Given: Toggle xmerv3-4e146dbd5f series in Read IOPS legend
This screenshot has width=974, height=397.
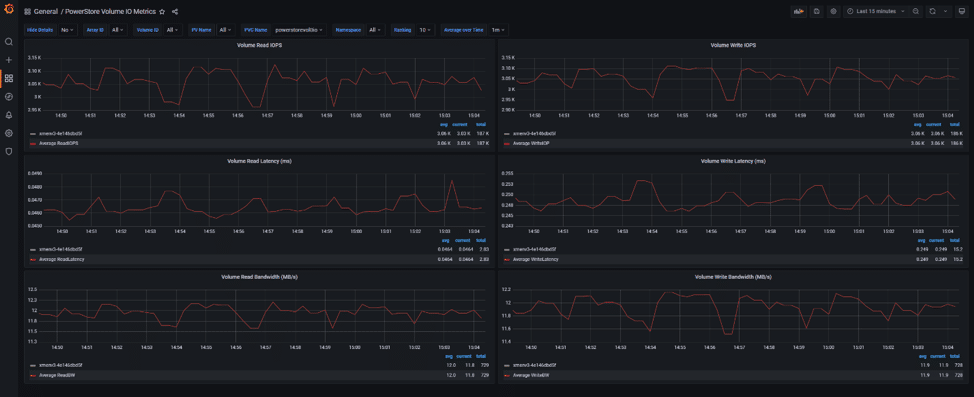Looking at the screenshot, I should click(60, 134).
